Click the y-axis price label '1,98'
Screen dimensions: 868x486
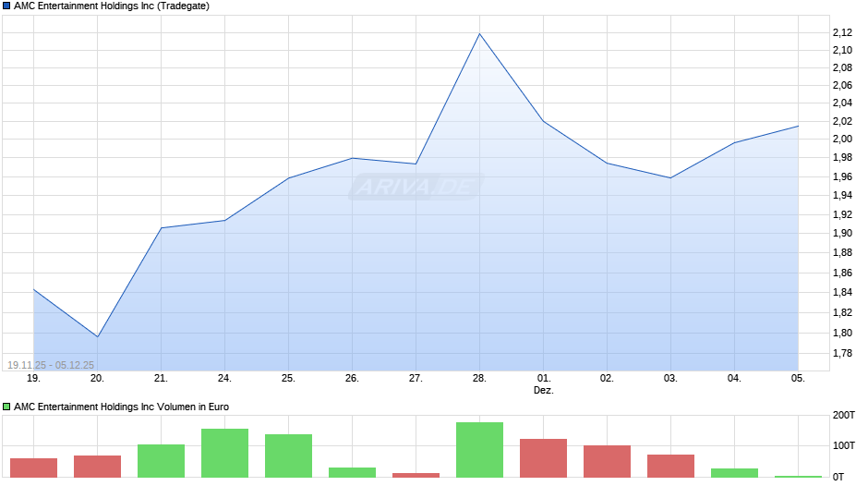click(842, 158)
